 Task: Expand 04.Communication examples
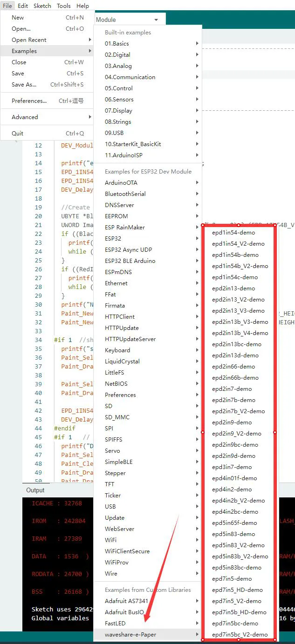148,77
